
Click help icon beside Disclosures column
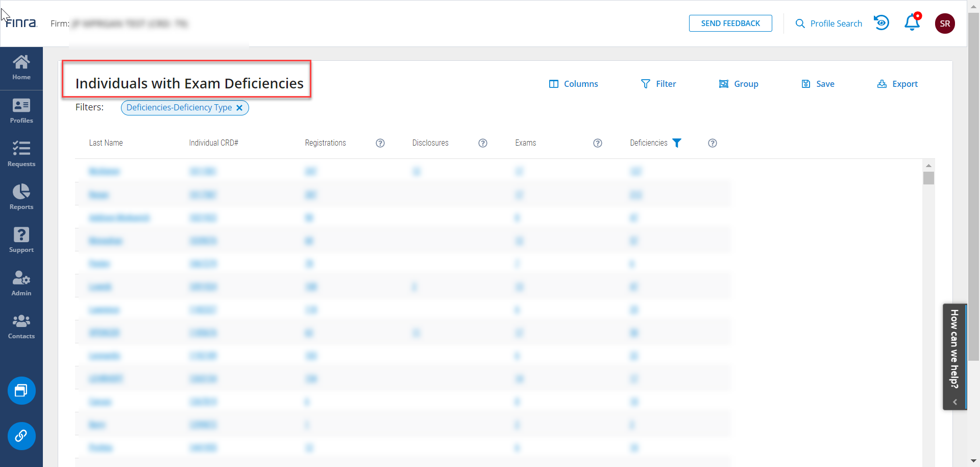pos(483,143)
